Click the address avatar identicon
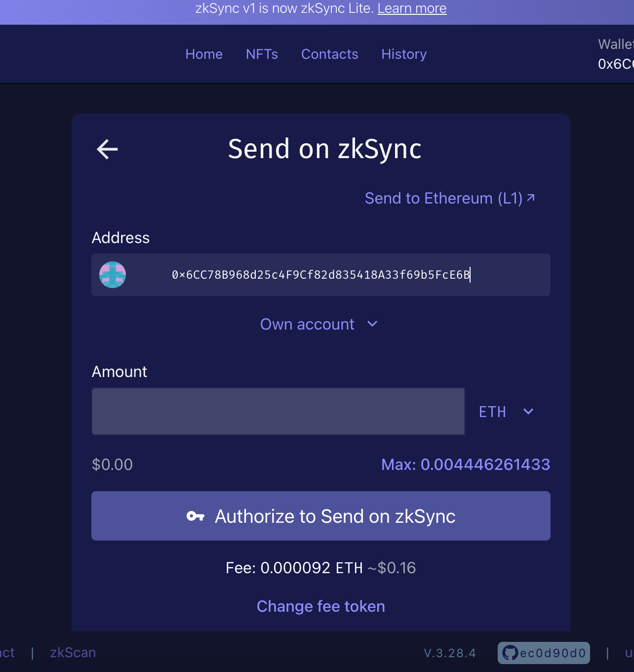The image size is (634, 672). 113,275
